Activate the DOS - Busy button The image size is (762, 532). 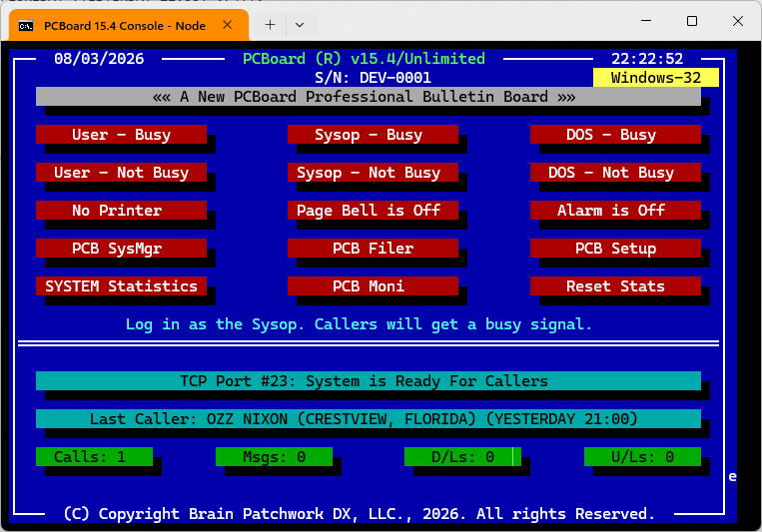[x=615, y=134]
